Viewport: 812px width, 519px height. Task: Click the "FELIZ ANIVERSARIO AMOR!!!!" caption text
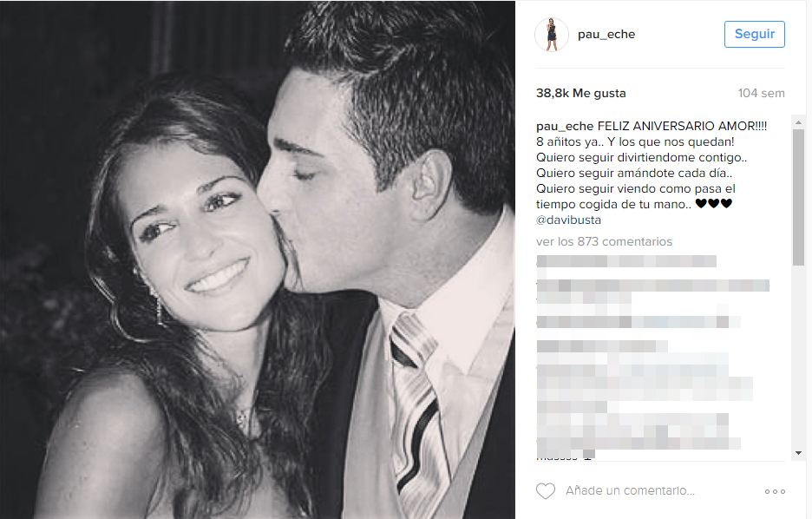pos(682,126)
